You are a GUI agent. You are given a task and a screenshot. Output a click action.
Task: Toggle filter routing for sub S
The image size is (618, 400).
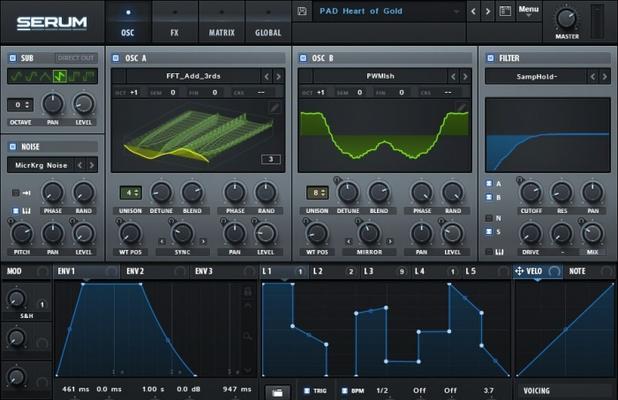coord(489,231)
